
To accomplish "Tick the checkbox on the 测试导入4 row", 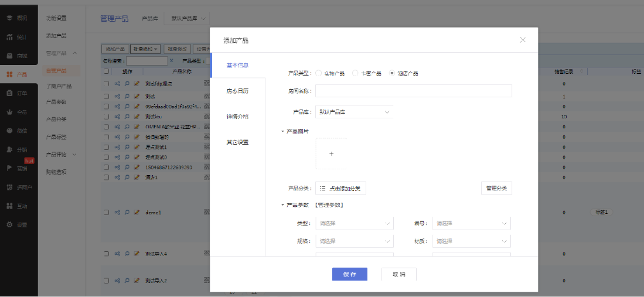I will click(107, 254).
